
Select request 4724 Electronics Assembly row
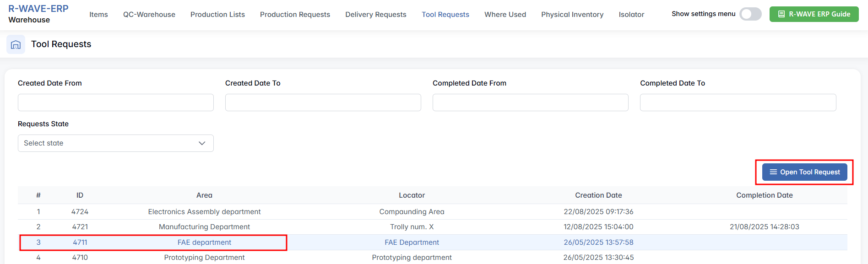[x=204, y=212]
